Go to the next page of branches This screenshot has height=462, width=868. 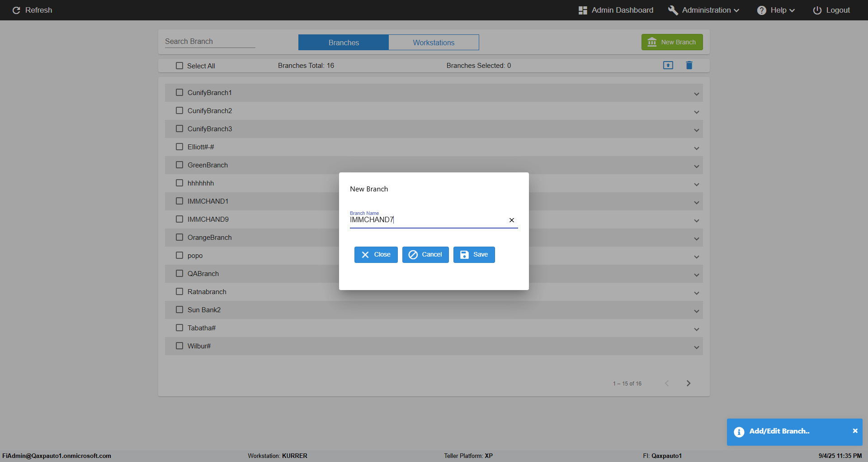click(x=689, y=383)
